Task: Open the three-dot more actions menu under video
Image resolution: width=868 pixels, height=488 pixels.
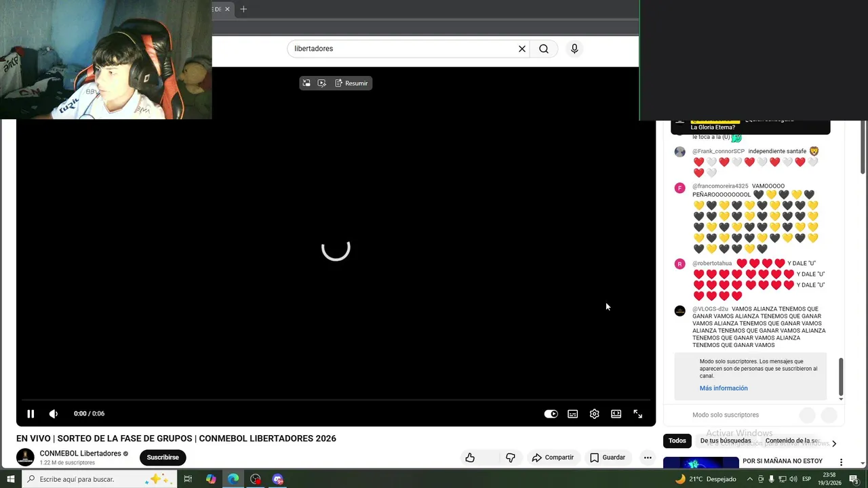Action: 648,457
